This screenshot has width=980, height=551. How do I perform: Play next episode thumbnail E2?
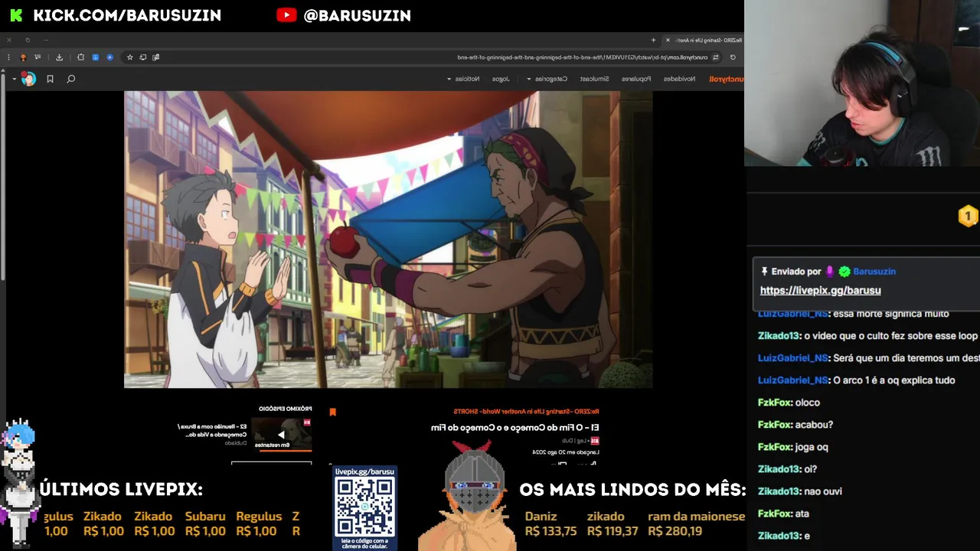(282, 434)
